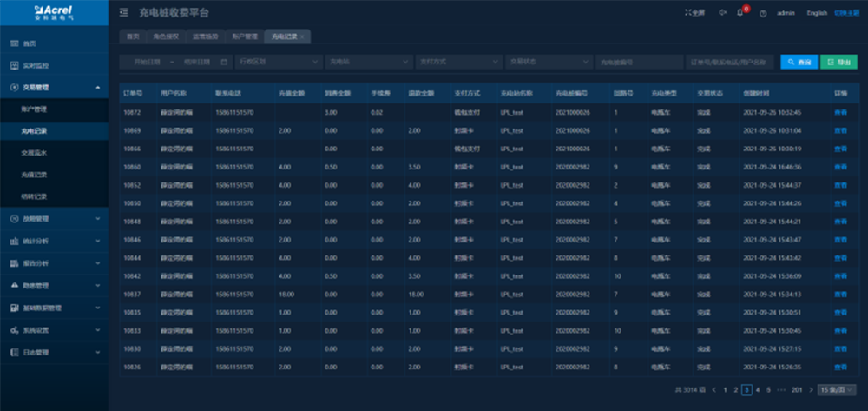This screenshot has height=411, width=868.
Task: Collapse the sidebar with the hamburger icon
Action: 123,13
